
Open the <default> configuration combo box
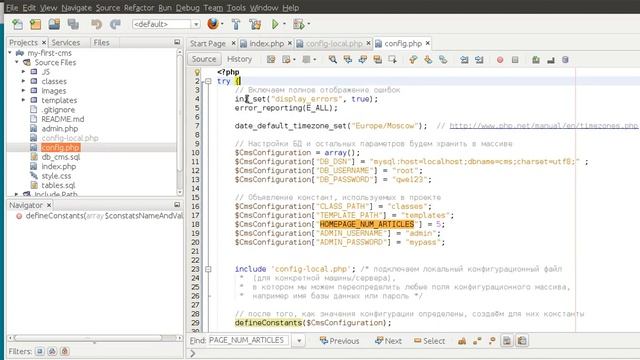pyautogui.click(x=166, y=24)
